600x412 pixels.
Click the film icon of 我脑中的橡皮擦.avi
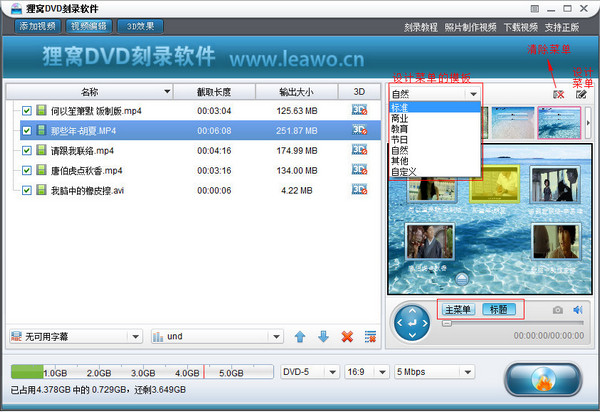tap(41, 190)
